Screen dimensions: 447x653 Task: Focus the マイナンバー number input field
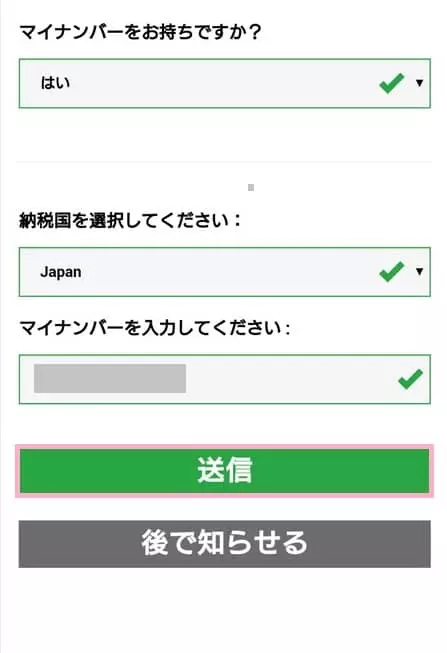point(225,379)
